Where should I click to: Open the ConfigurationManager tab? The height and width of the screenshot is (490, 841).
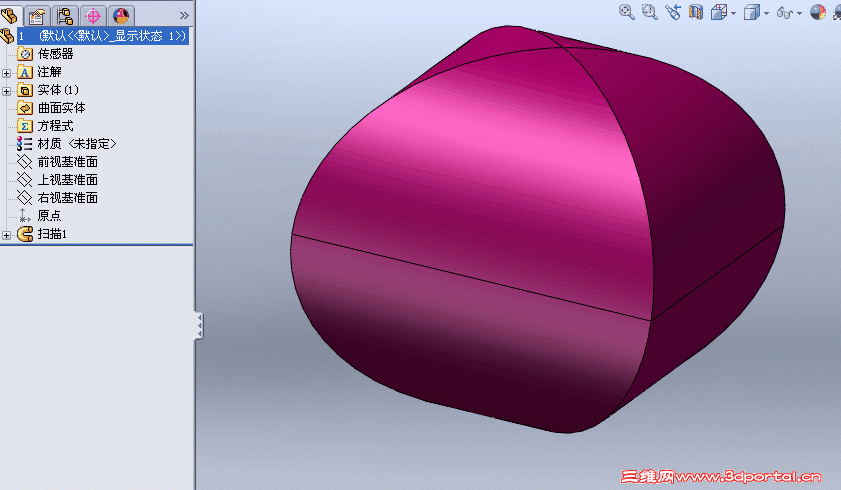tap(65, 16)
